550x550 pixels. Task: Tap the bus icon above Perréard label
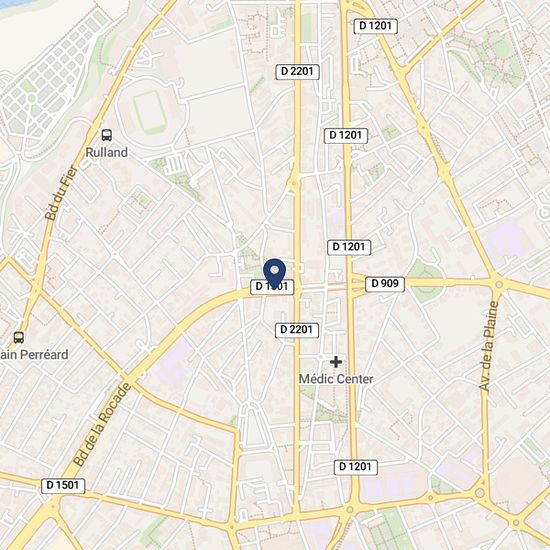pos(19,337)
